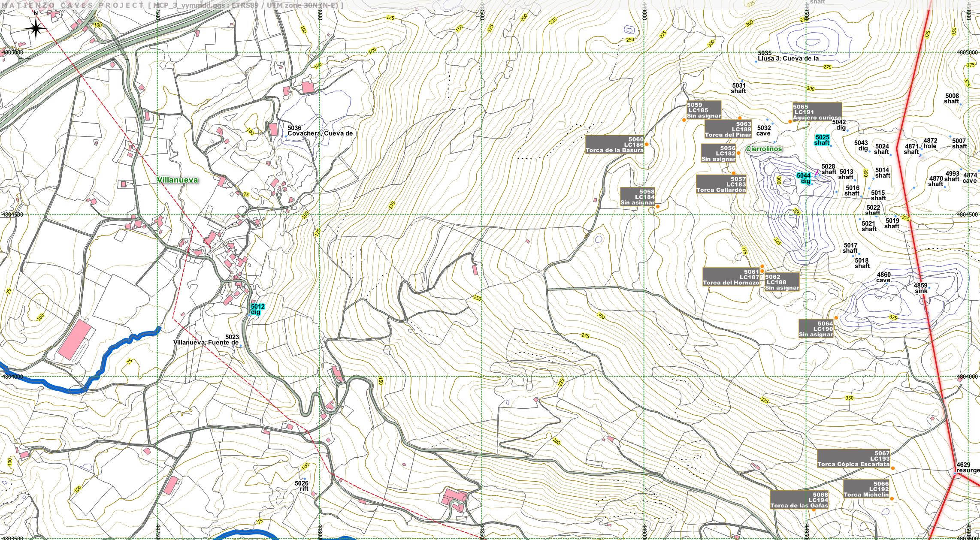
Task: Select the 5056 LC182 Sin asignar box
Action: click(719, 153)
